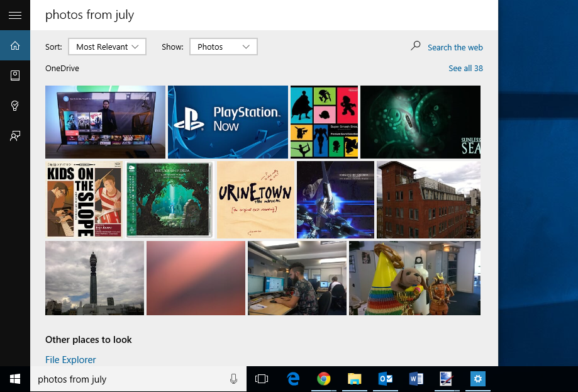Click Search the web link
The width and height of the screenshot is (578, 392).
coord(455,48)
